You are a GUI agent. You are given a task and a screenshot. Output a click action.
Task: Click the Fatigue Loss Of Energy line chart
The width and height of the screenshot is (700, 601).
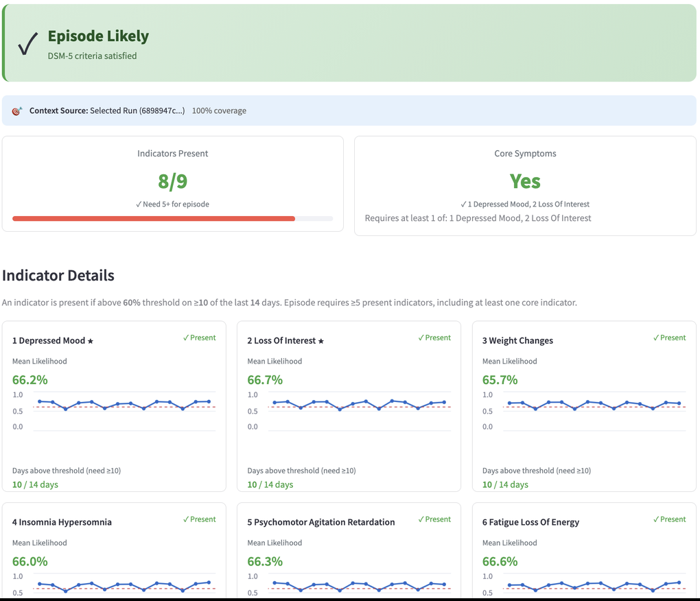584,585
